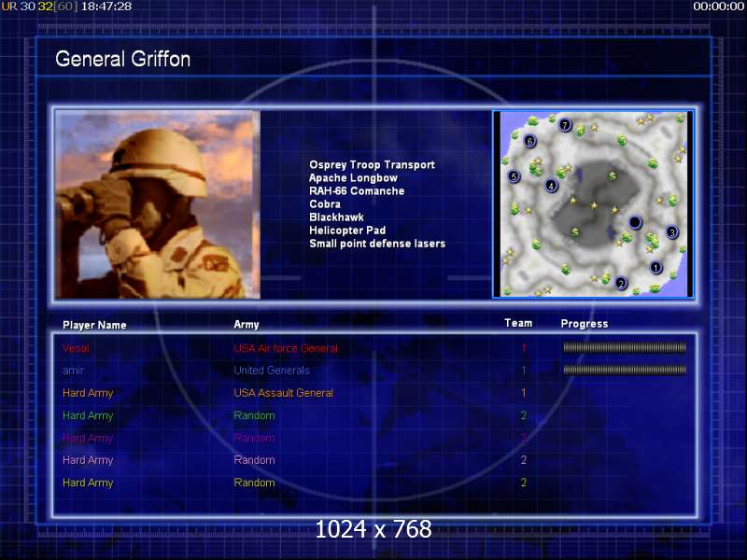
Task: Click the 00:00:00 timer at top right
Action: (718, 7)
